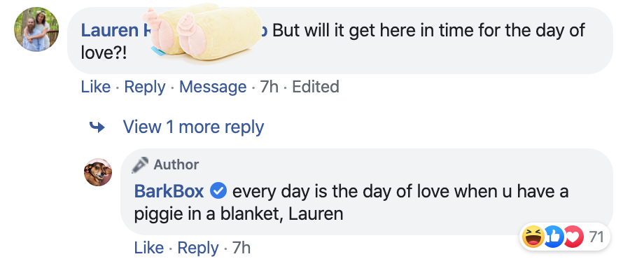This screenshot has height=266, width=644.
Task: Open 7h timestamp on Lauren's comment
Action: (x=269, y=87)
